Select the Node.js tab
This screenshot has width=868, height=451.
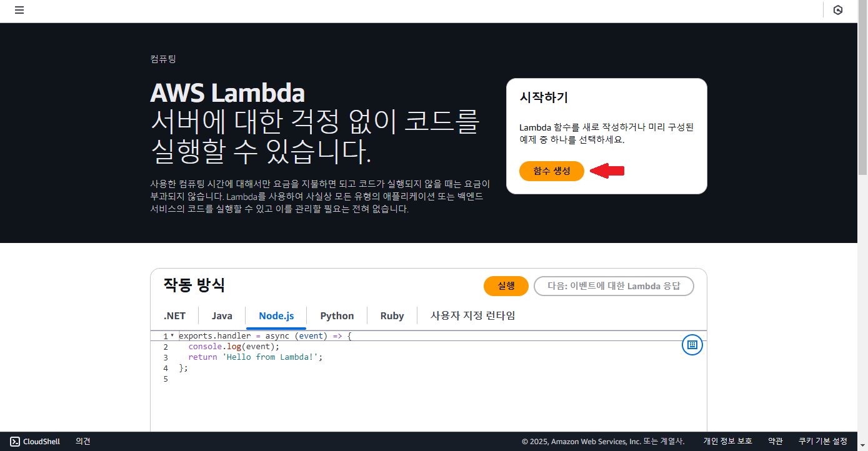276,315
